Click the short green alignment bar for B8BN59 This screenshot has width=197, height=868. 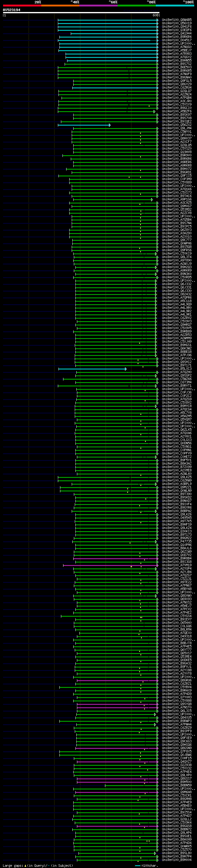132,785
